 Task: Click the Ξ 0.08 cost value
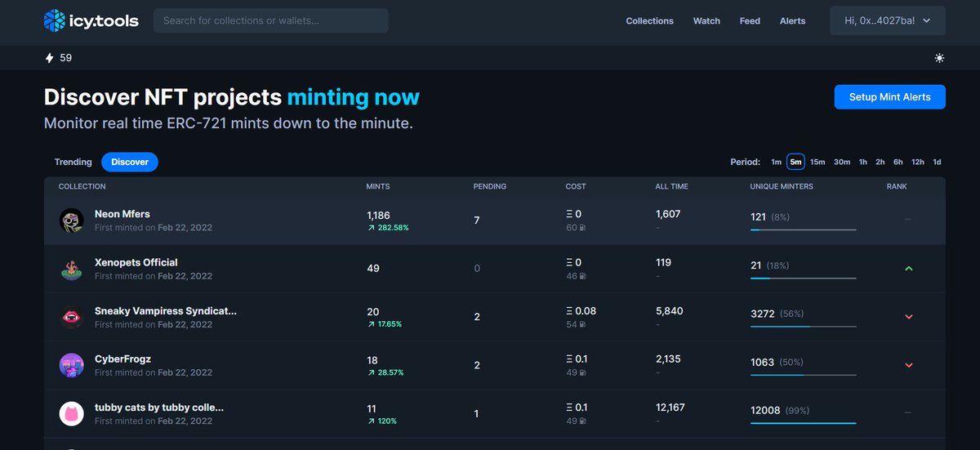pyautogui.click(x=581, y=311)
